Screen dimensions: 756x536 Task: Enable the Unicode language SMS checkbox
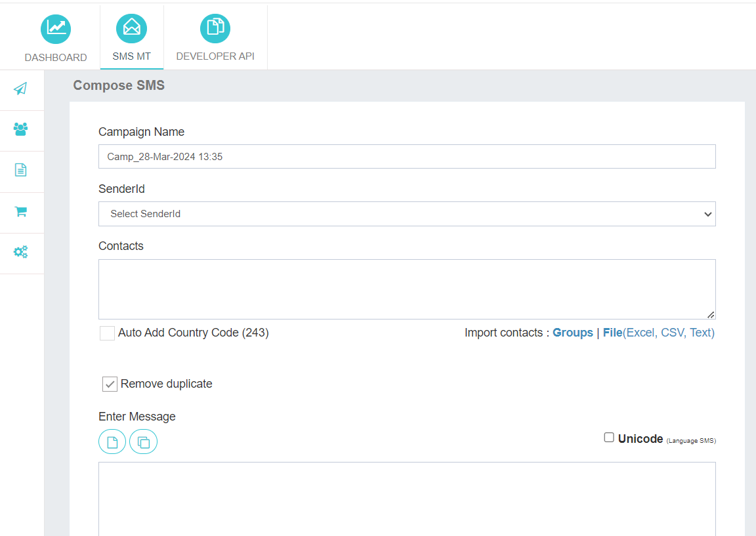click(x=609, y=438)
